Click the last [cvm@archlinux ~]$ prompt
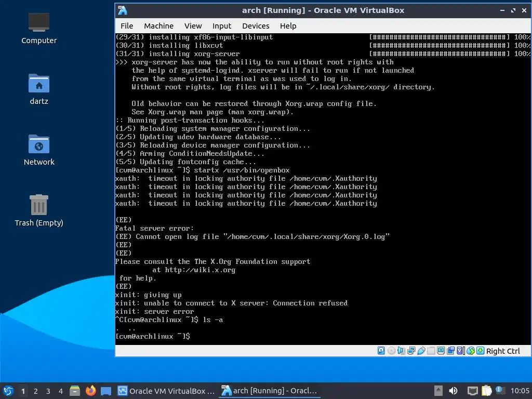Image resolution: width=532 pixels, height=399 pixels. tap(153, 336)
